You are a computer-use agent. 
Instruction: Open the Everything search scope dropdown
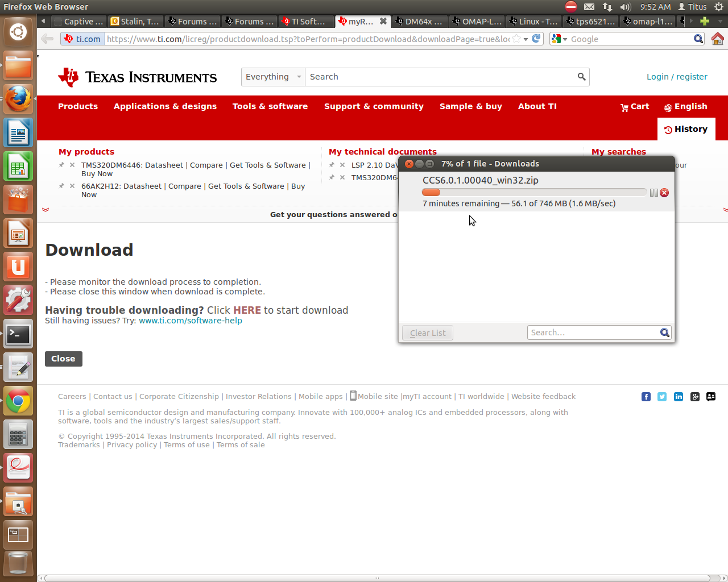pyautogui.click(x=273, y=77)
